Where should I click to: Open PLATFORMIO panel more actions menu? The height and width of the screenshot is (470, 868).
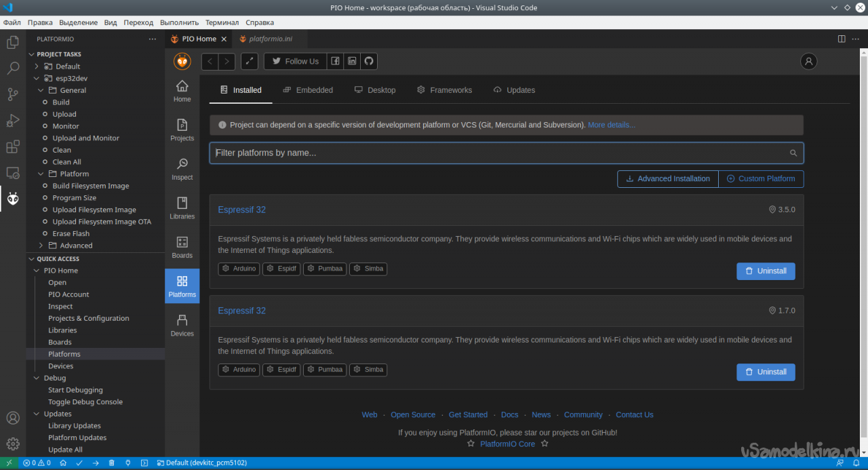click(x=152, y=39)
